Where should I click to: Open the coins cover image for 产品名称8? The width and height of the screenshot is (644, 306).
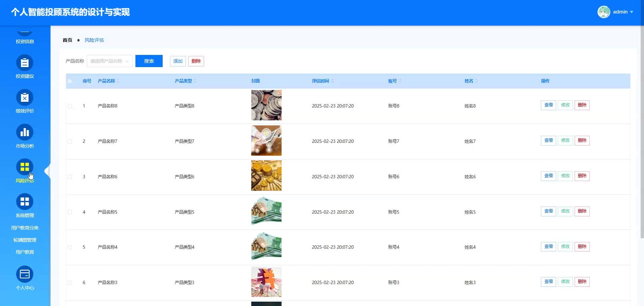(x=266, y=105)
